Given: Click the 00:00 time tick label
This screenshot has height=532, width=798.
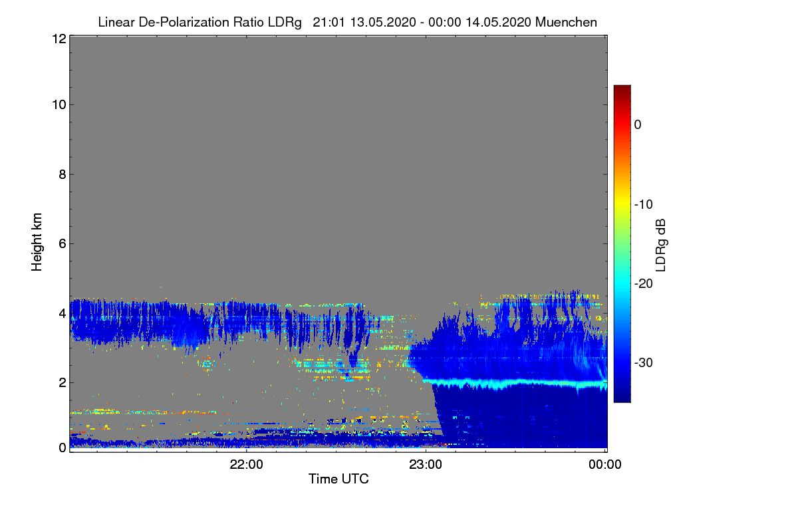Looking at the screenshot, I should 605,465.
